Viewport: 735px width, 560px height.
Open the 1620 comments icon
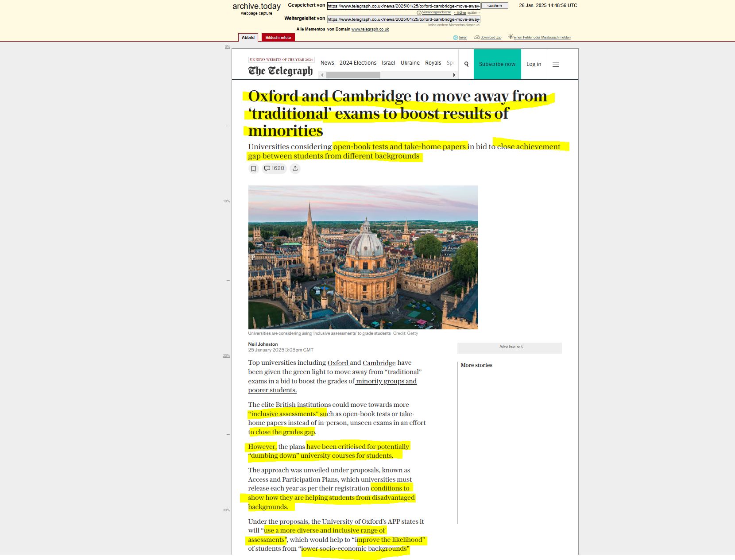pyautogui.click(x=274, y=169)
